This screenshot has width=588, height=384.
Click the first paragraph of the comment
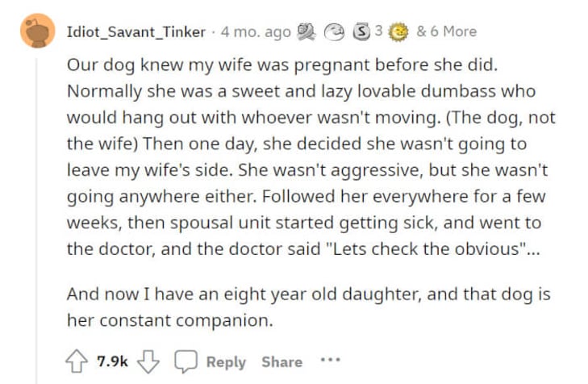pyautogui.click(x=311, y=157)
